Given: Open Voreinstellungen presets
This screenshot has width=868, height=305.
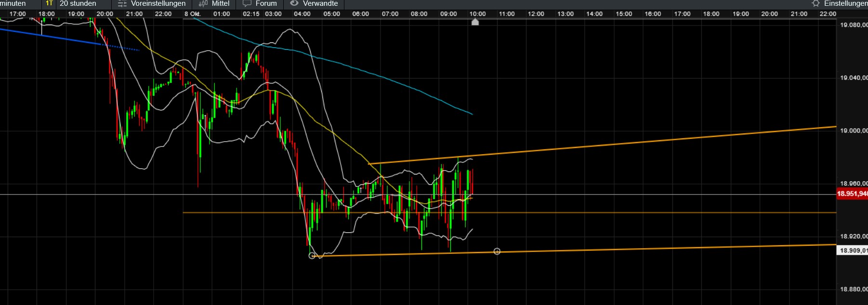Looking at the screenshot, I should pyautogui.click(x=152, y=3).
